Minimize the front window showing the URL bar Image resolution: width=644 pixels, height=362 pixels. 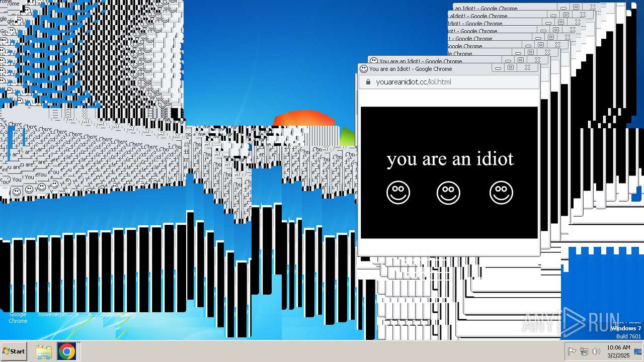tap(498, 68)
